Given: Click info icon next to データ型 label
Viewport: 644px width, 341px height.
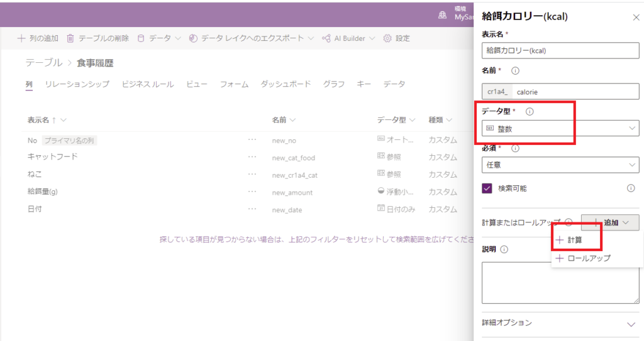Looking at the screenshot, I should [530, 111].
